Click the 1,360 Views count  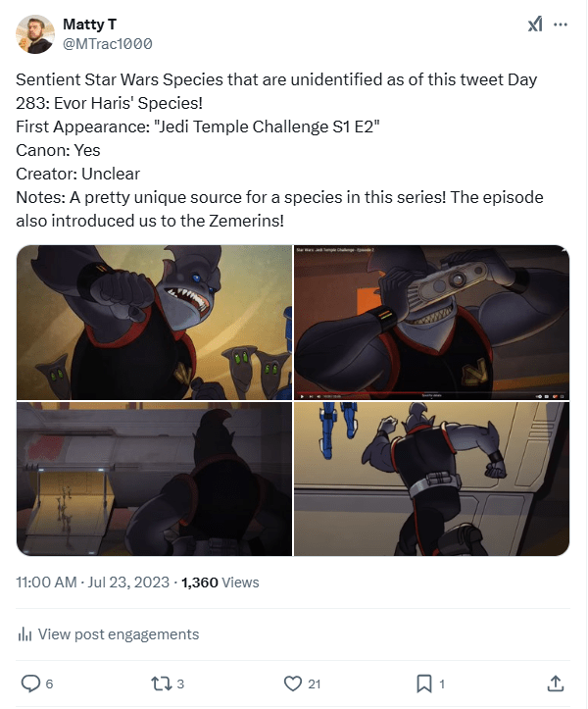click(x=220, y=582)
